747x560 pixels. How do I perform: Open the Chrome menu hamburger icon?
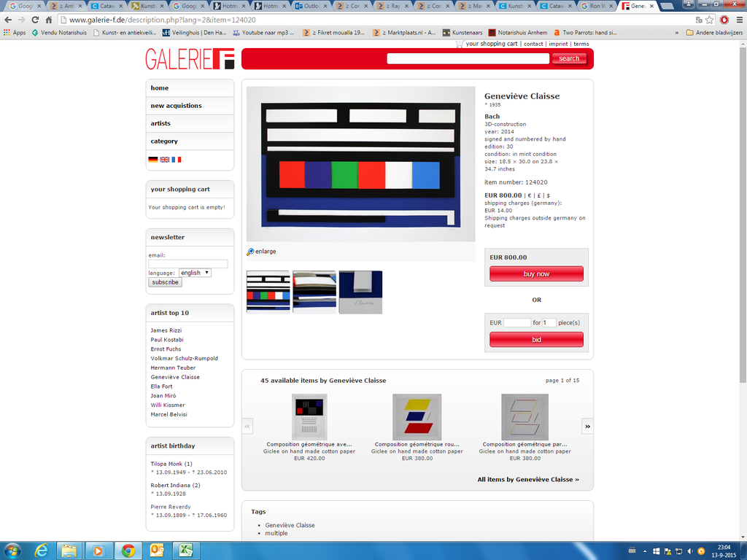[x=738, y=20]
